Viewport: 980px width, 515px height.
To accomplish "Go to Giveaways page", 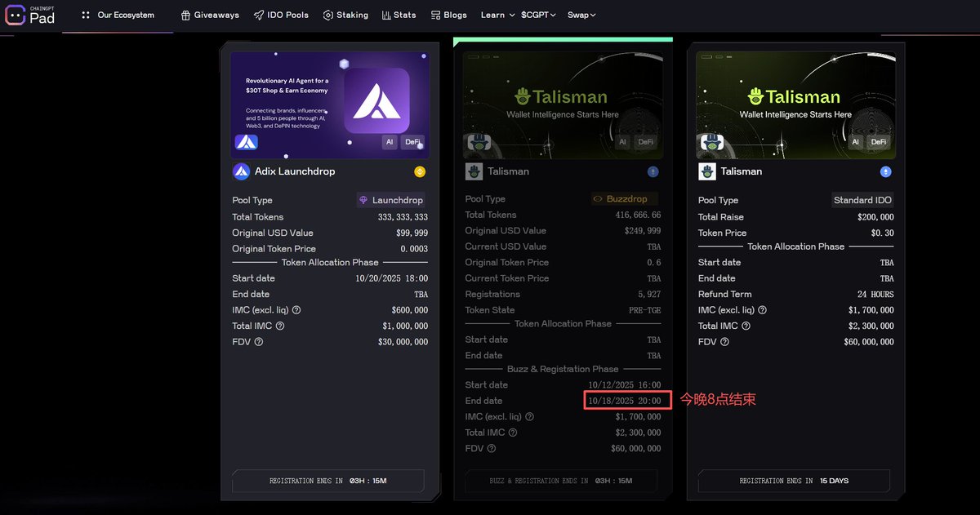I will [x=210, y=15].
